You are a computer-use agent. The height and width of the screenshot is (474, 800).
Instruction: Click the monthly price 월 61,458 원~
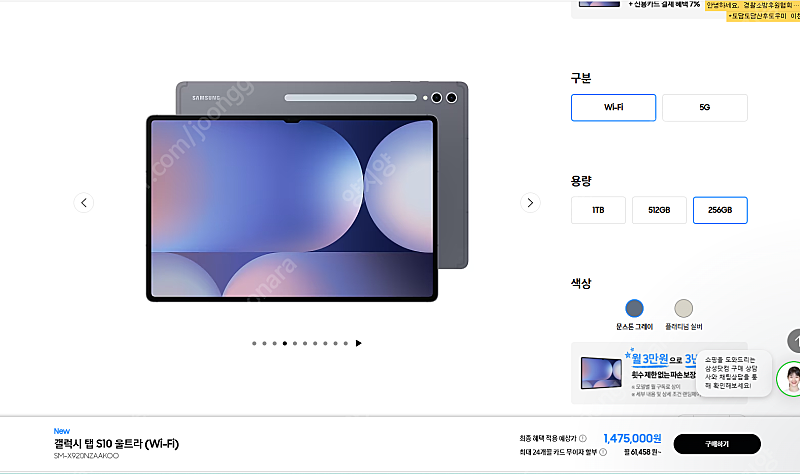click(642, 452)
